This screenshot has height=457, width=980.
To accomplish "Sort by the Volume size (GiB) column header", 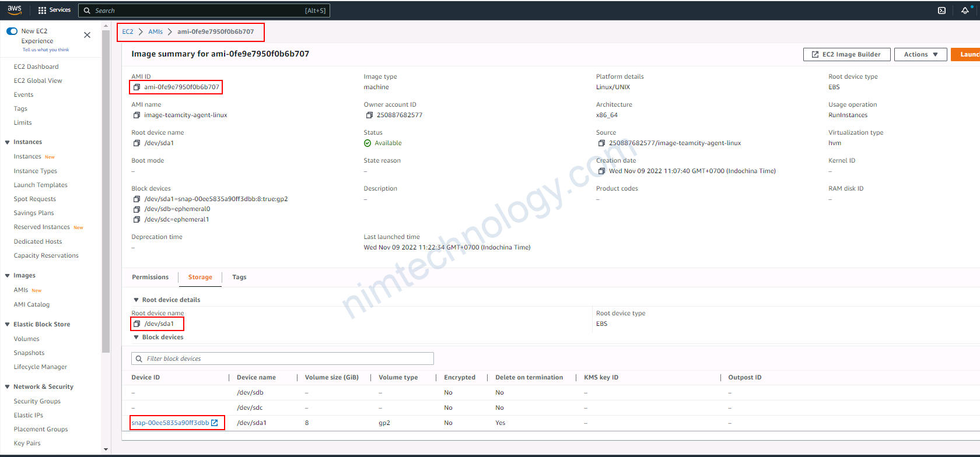I will [331, 377].
